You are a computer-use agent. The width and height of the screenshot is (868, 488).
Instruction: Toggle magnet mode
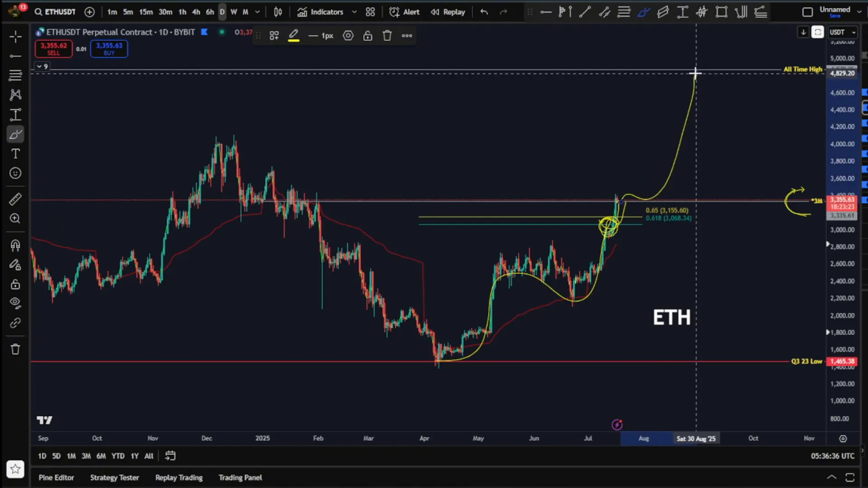[15, 245]
